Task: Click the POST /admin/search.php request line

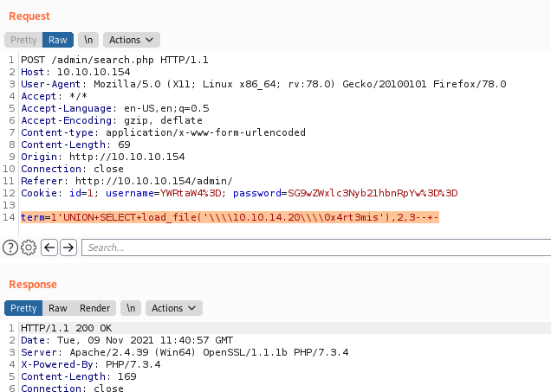Action: (114, 60)
